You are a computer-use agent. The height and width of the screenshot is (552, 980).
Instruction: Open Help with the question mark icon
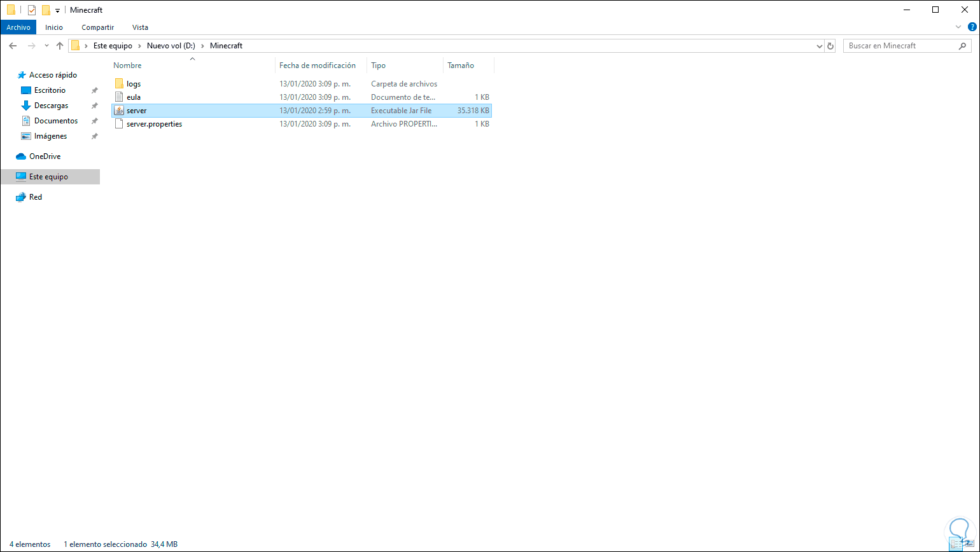[972, 27]
